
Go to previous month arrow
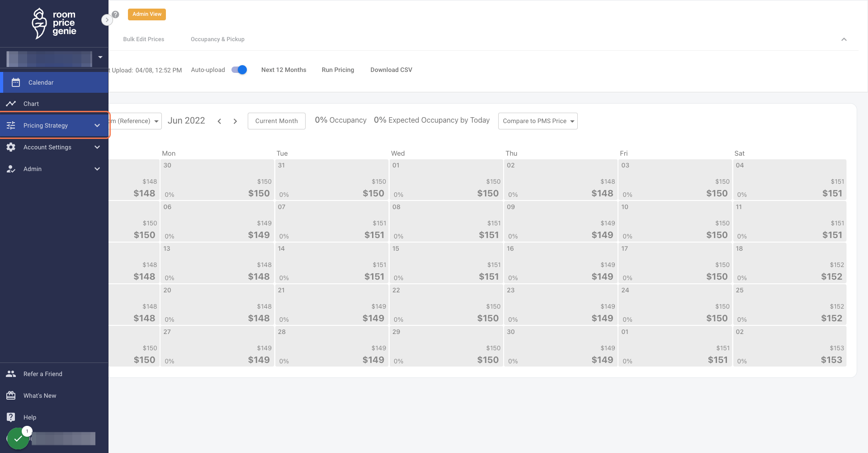[x=219, y=121]
